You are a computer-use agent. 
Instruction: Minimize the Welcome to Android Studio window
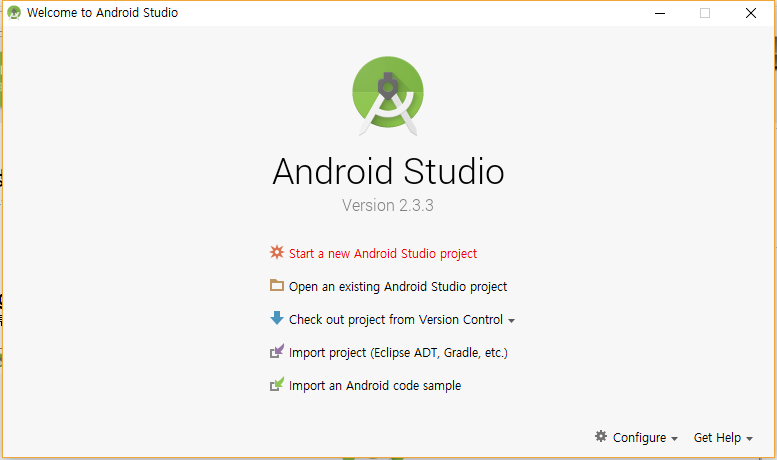tap(660, 13)
